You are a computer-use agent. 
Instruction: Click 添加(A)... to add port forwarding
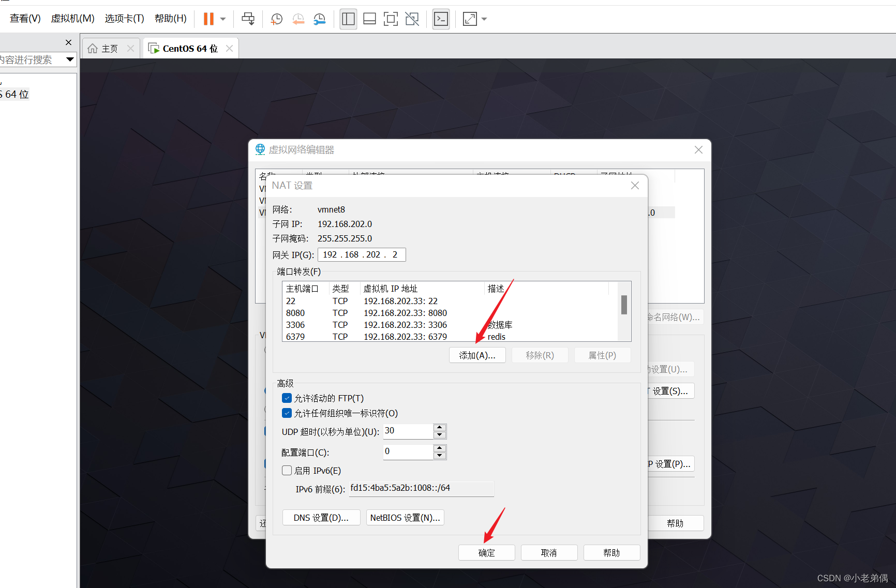477,355
